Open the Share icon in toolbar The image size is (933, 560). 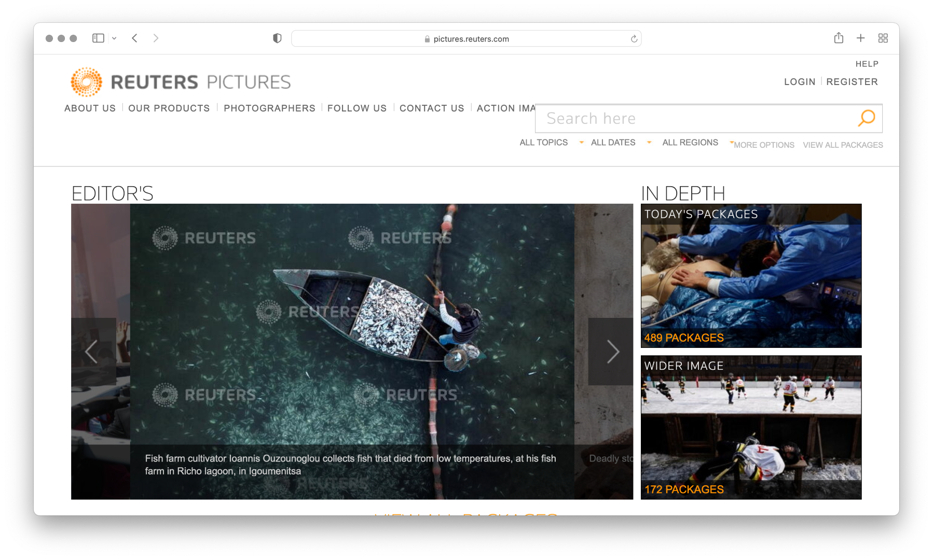[839, 38]
